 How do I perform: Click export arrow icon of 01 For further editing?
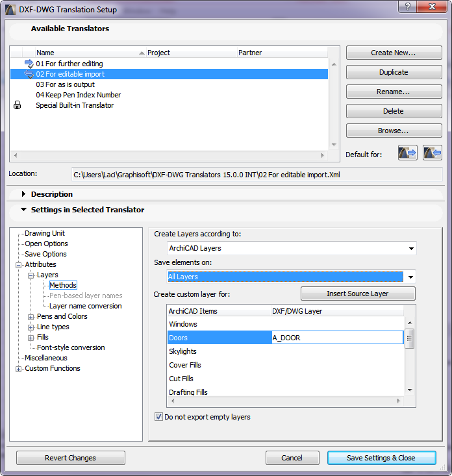(29, 64)
